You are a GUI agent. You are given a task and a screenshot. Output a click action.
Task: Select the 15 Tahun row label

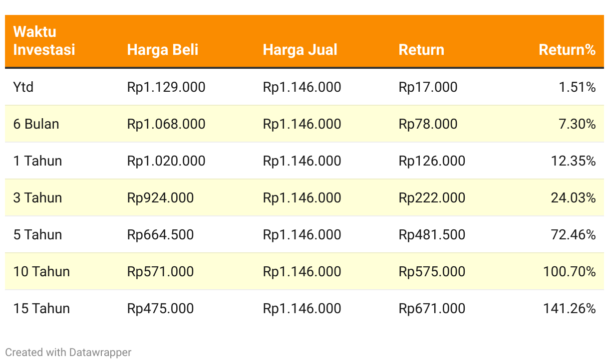[x=41, y=309]
